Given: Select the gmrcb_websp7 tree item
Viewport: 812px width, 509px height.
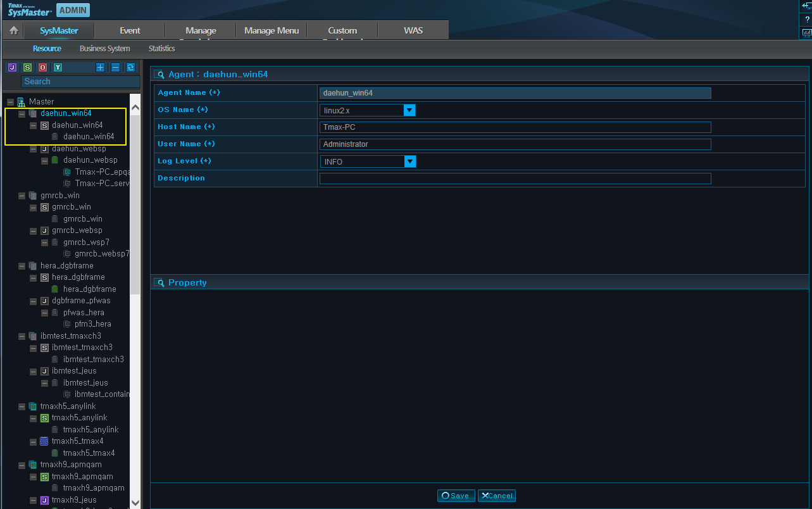Looking at the screenshot, I should coord(102,254).
